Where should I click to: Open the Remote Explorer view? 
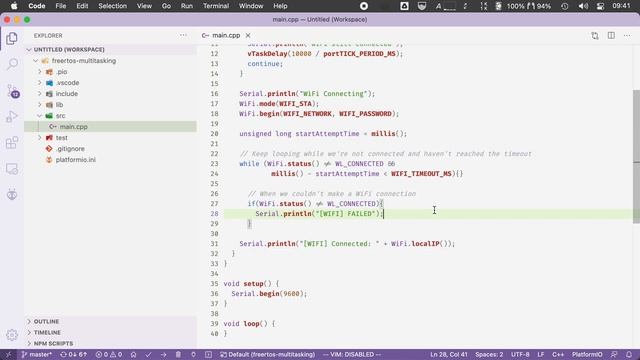point(12,169)
